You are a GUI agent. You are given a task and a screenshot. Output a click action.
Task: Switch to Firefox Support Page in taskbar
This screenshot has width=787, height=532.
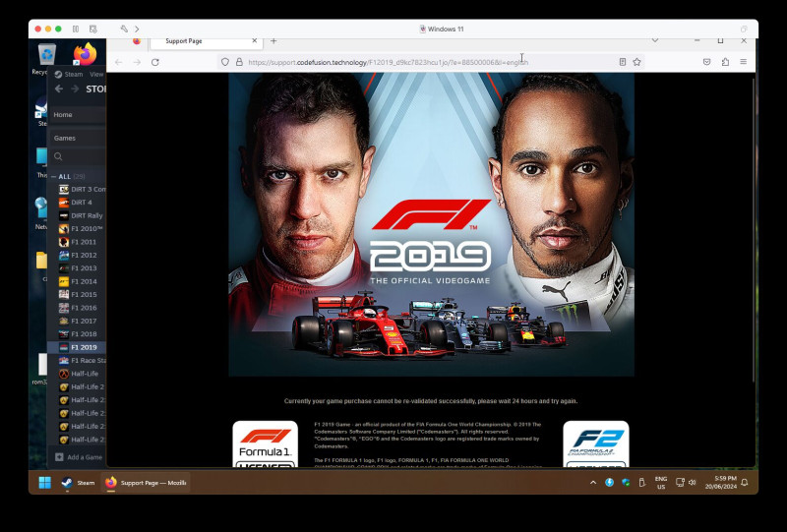click(x=146, y=483)
